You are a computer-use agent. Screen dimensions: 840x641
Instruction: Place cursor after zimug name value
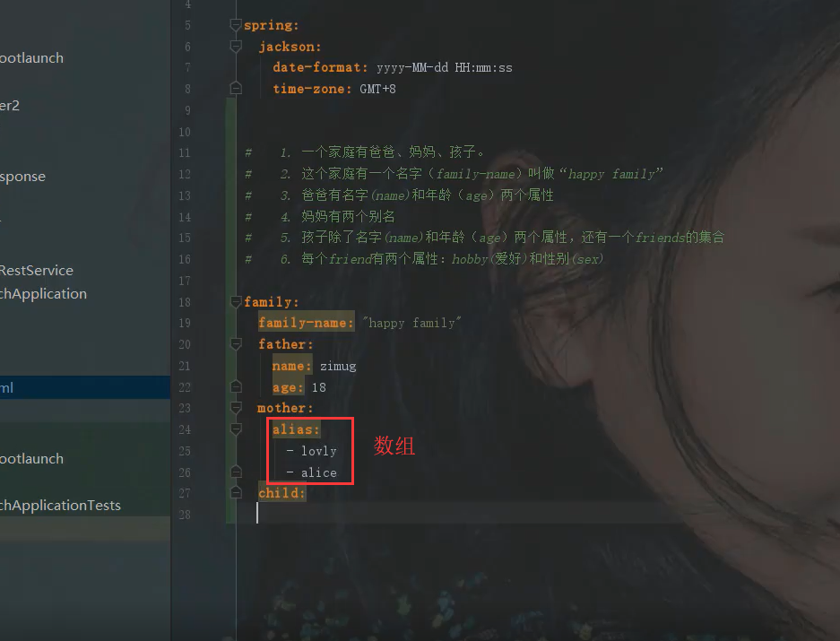pyautogui.click(x=357, y=366)
